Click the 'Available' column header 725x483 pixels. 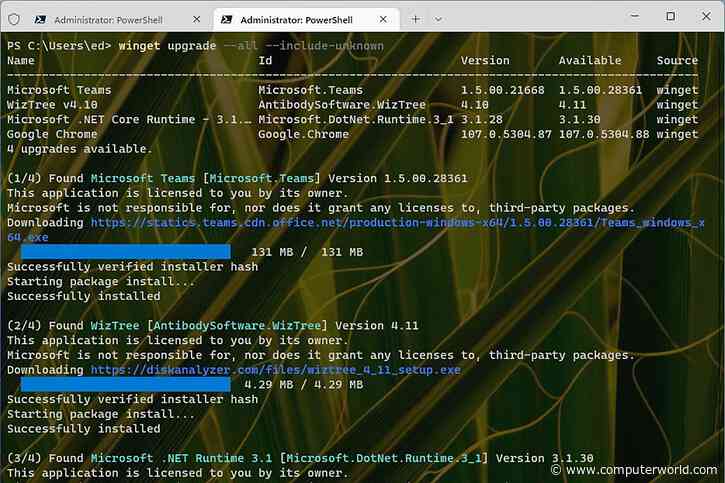point(590,61)
